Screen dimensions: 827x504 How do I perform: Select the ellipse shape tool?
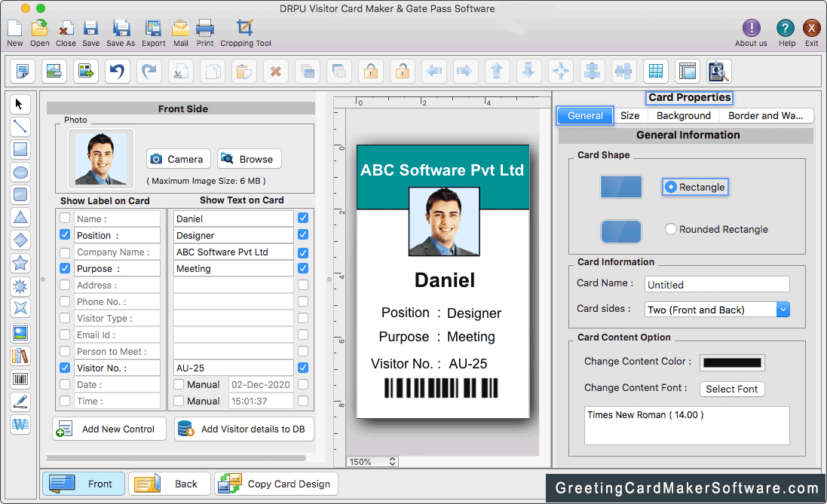20,173
